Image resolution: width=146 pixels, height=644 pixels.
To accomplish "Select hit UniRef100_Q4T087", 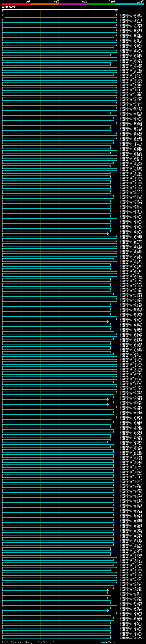I will coord(131,291).
